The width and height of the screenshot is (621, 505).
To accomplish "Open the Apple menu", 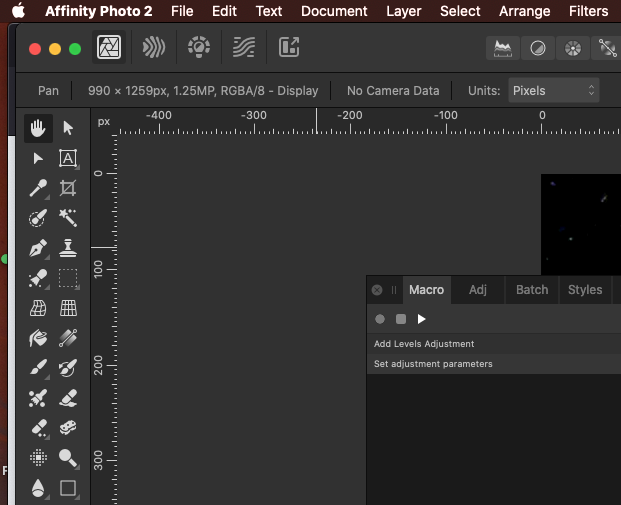I will click(x=19, y=11).
